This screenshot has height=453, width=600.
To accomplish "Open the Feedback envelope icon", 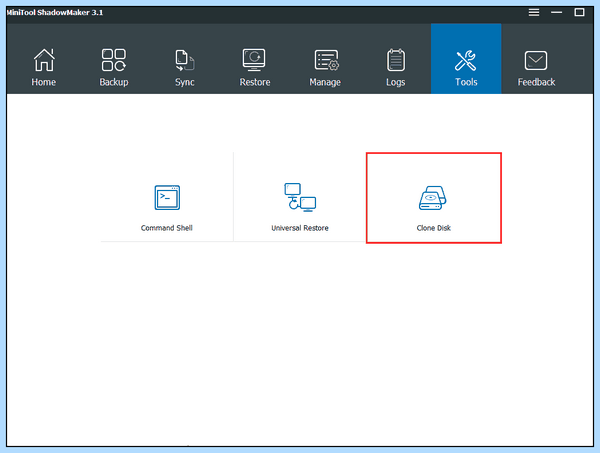I will [x=536, y=60].
